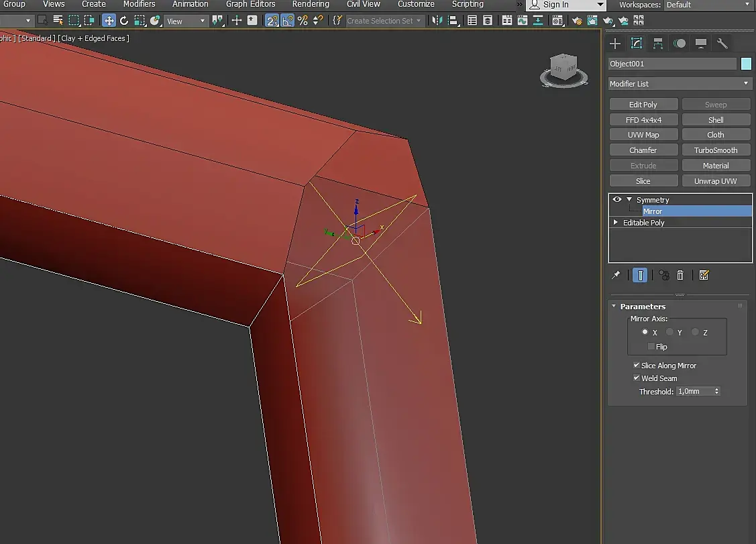Uncheck Slice Along Mirror
This screenshot has height=544, width=756.
click(x=637, y=365)
